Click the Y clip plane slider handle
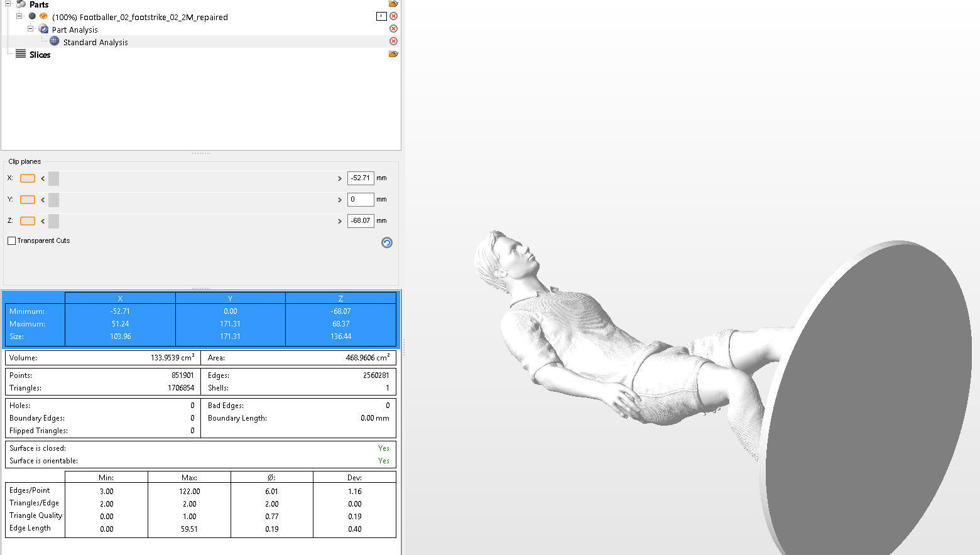 [54, 200]
